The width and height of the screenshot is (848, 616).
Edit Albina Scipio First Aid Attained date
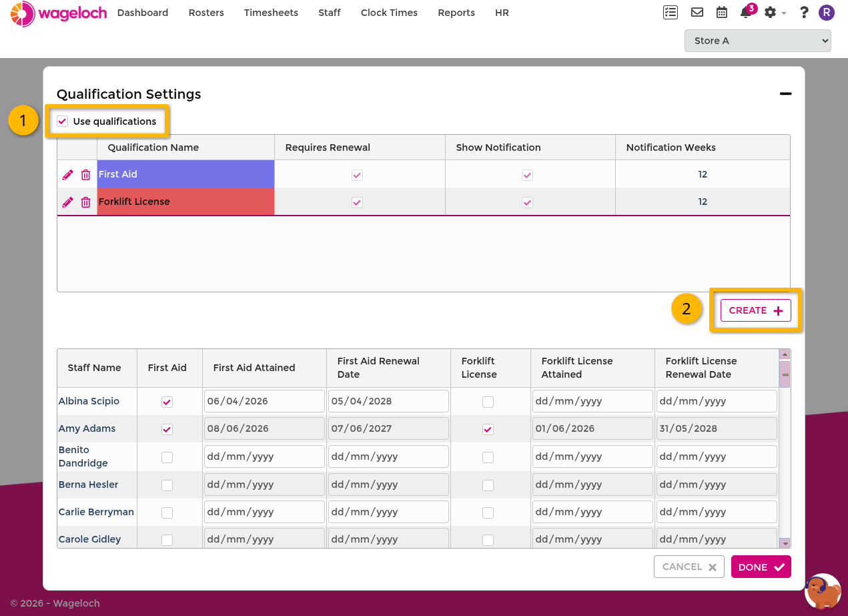(264, 401)
